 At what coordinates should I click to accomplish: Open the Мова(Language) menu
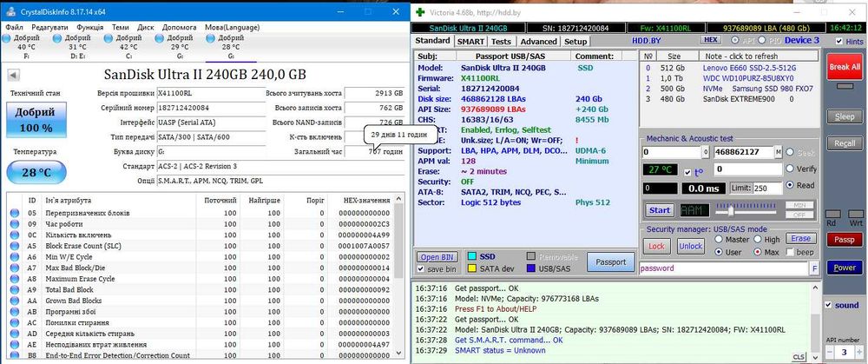pyautogui.click(x=232, y=27)
